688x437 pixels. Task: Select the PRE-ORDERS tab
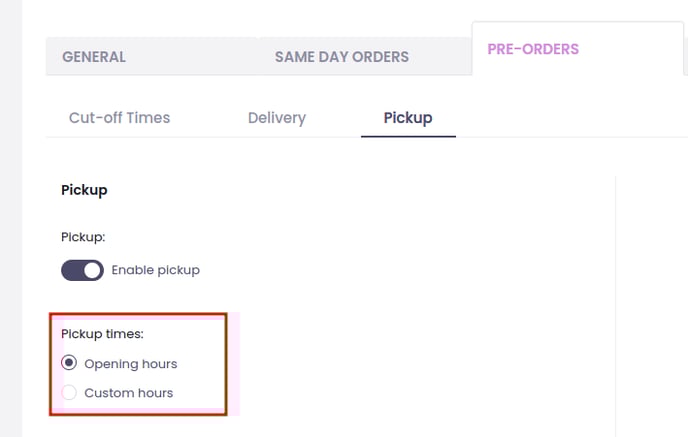coord(532,49)
